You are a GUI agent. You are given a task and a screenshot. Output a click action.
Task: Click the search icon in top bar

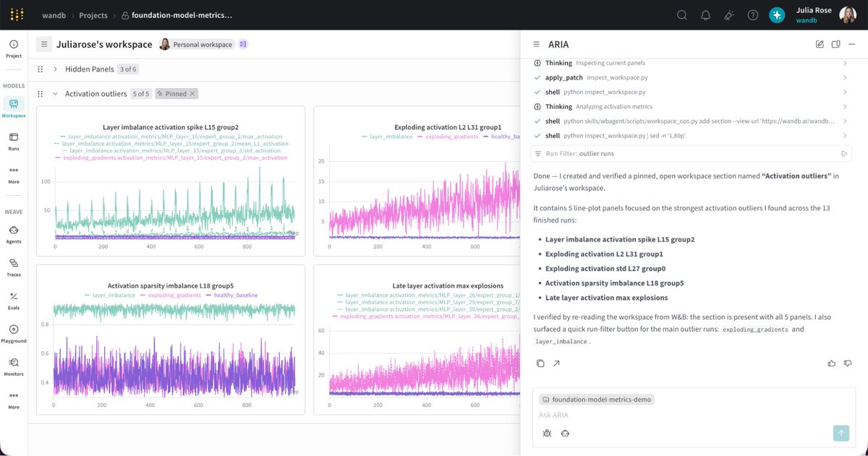click(681, 14)
